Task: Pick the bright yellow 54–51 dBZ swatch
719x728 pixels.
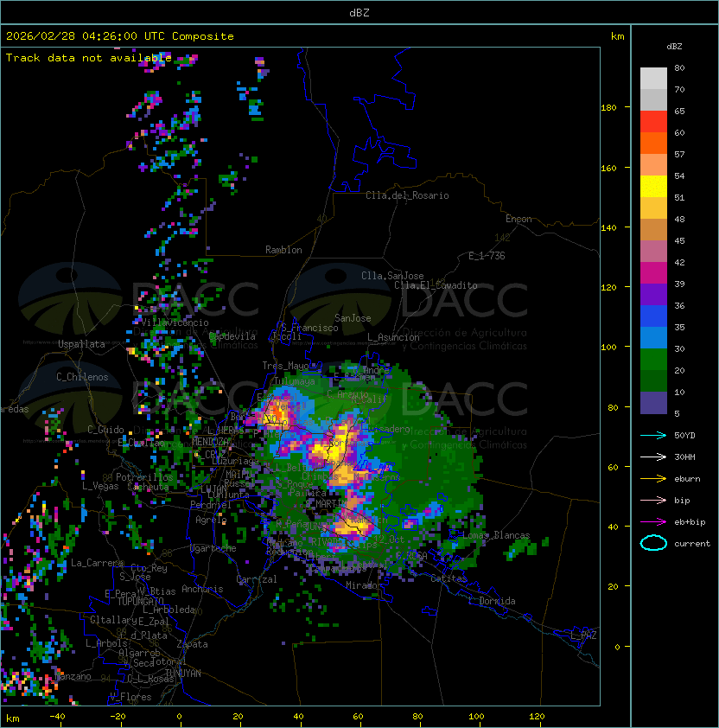Action: click(653, 187)
